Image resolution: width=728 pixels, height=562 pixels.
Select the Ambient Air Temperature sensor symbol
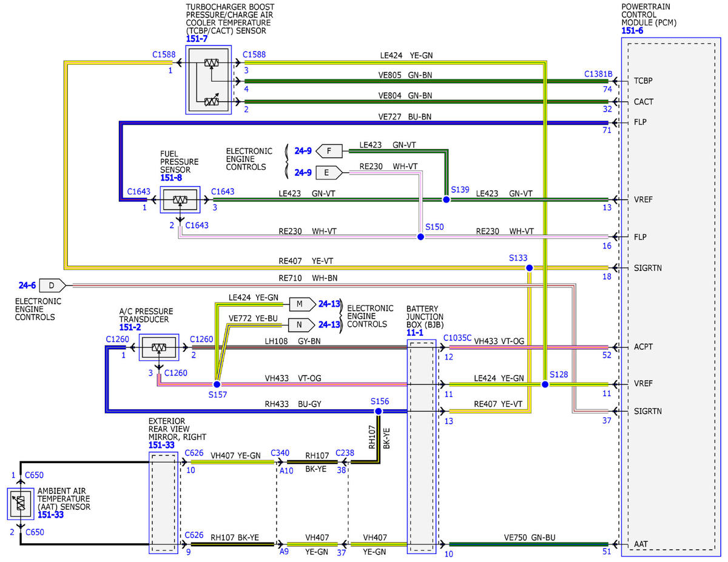pyautogui.click(x=20, y=503)
